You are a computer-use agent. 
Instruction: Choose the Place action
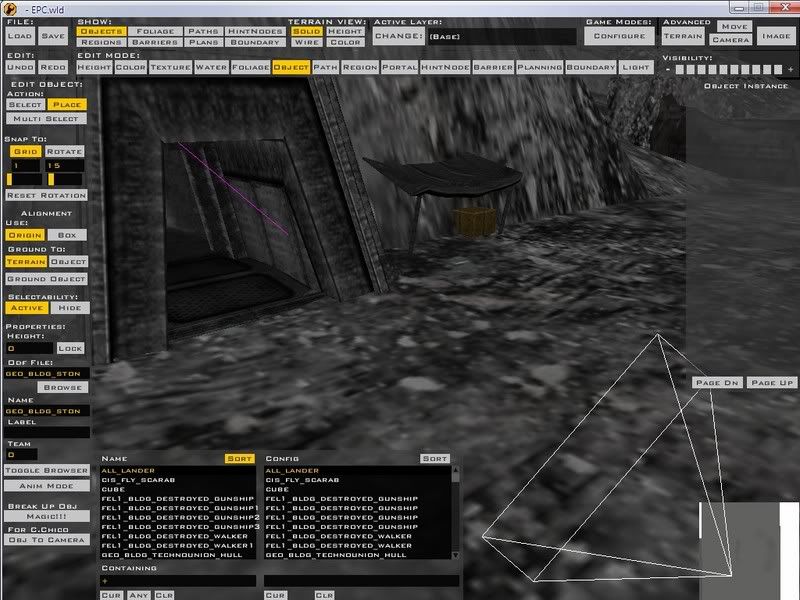coord(67,104)
